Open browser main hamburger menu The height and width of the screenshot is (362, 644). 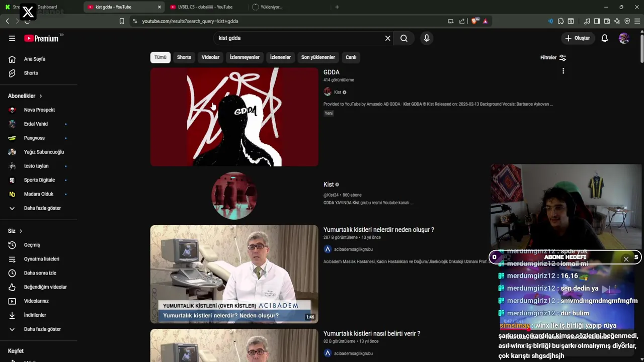(x=637, y=21)
